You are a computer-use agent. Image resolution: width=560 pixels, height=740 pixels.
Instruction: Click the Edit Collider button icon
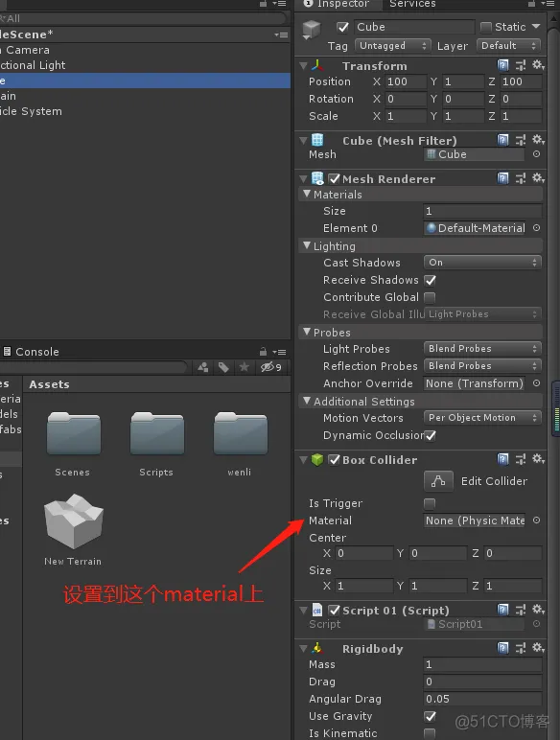tap(438, 481)
